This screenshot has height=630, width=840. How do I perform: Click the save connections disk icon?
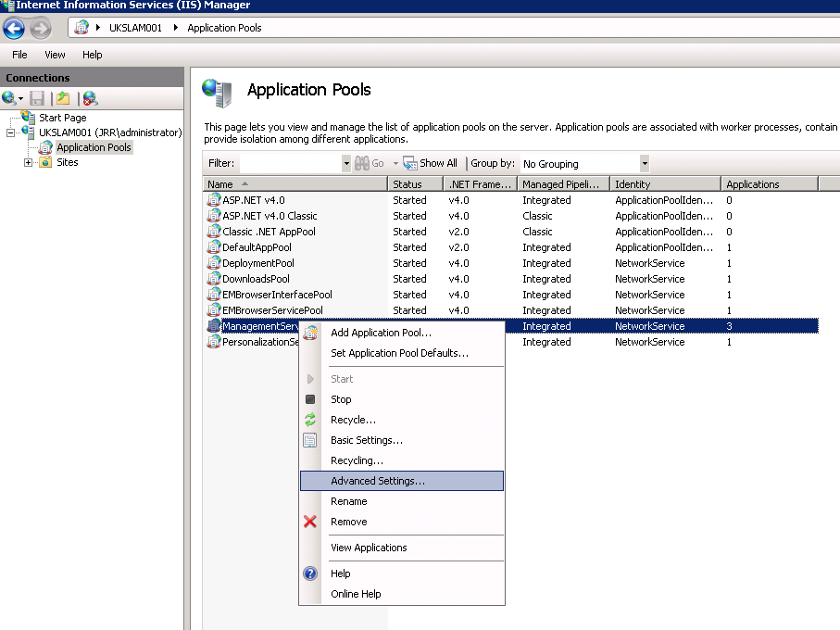(x=37, y=98)
